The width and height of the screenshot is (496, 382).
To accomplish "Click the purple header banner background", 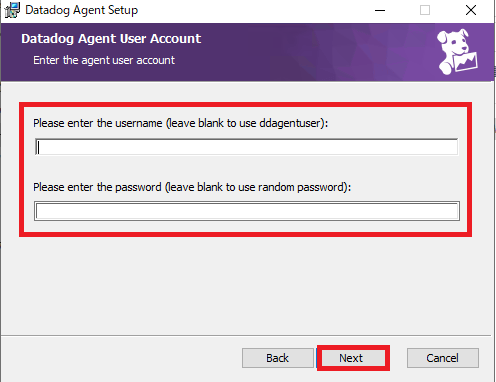I will pos(300,52).
